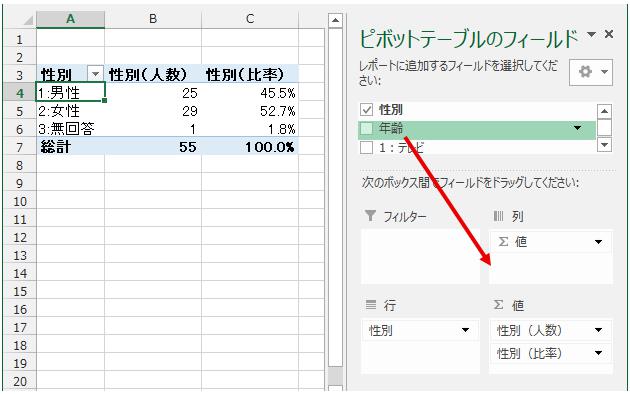
Task: Click the 性別(人数) item in 値 box
Action: (x=551, y=330)
